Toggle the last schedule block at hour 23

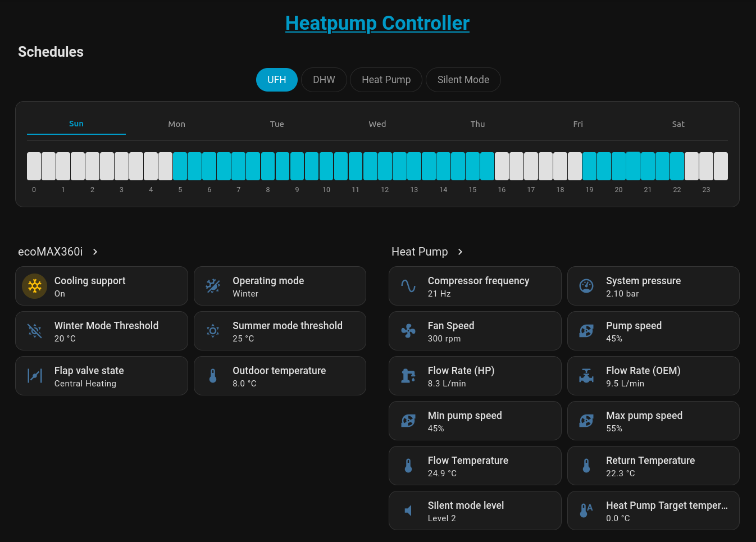(x=721, y=166)
